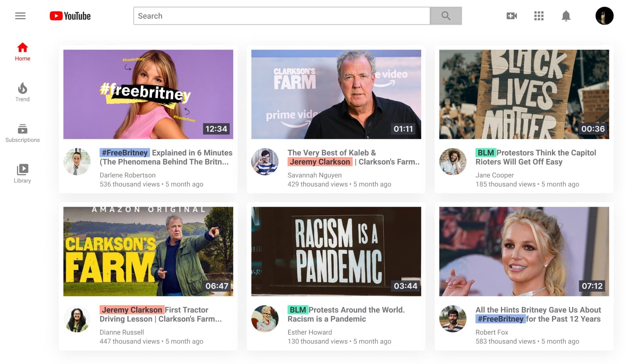625x364 pixels.
Task: Open 'All the Hints Britney Gave' title
Action: tap(538, 314)
